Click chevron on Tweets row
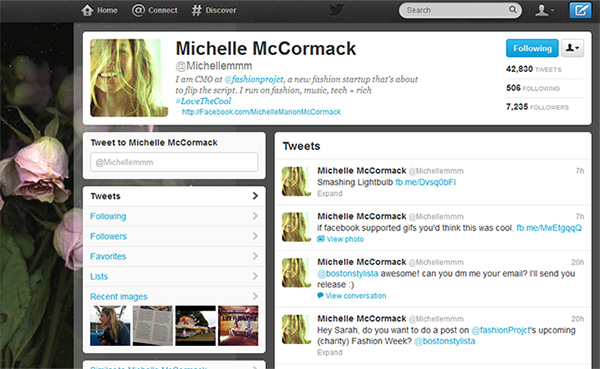This screenshot has width=600, height=369. pos(255,196)
